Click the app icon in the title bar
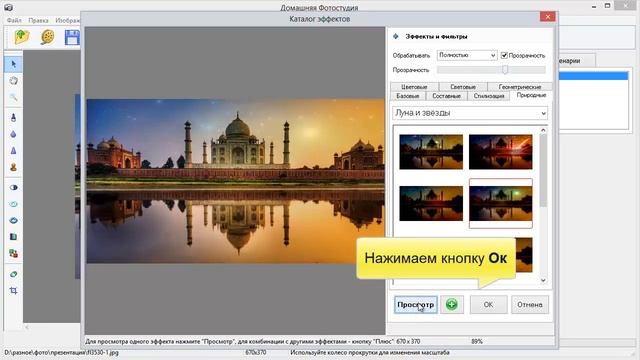The height and width of the screenshot is (360, 640). 8,7
